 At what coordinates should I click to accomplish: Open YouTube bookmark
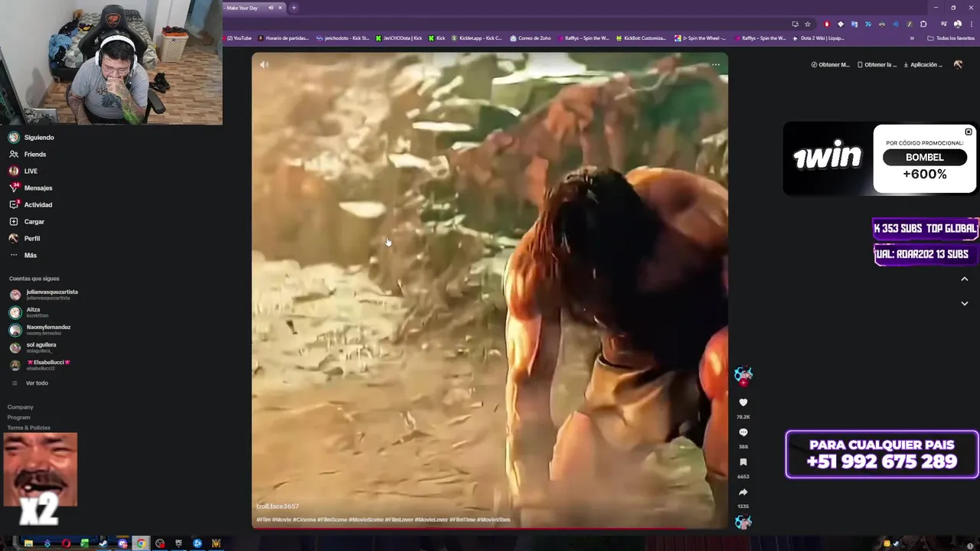tap(238, 37)
